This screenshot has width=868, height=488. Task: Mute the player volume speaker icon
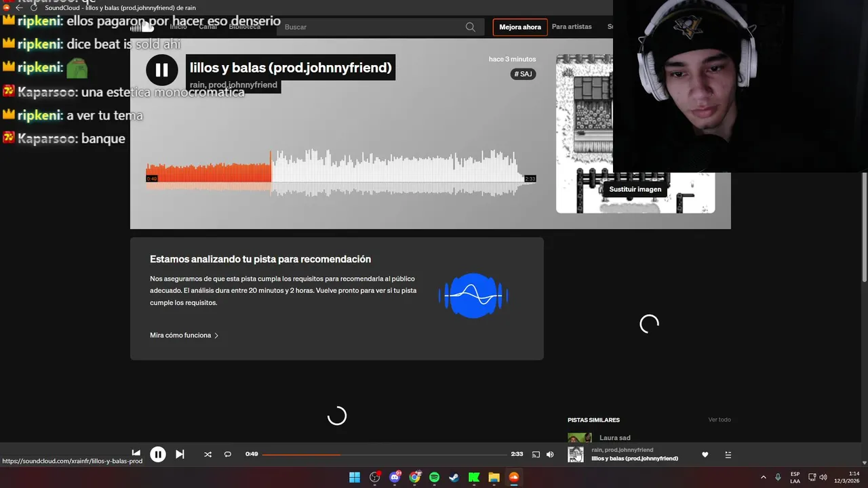(x=550, y=454)
